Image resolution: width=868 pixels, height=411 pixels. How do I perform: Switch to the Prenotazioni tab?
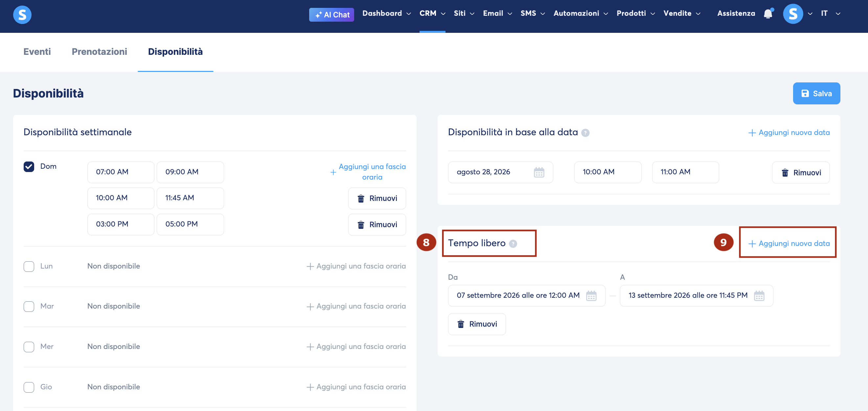[x=100, y=52]
